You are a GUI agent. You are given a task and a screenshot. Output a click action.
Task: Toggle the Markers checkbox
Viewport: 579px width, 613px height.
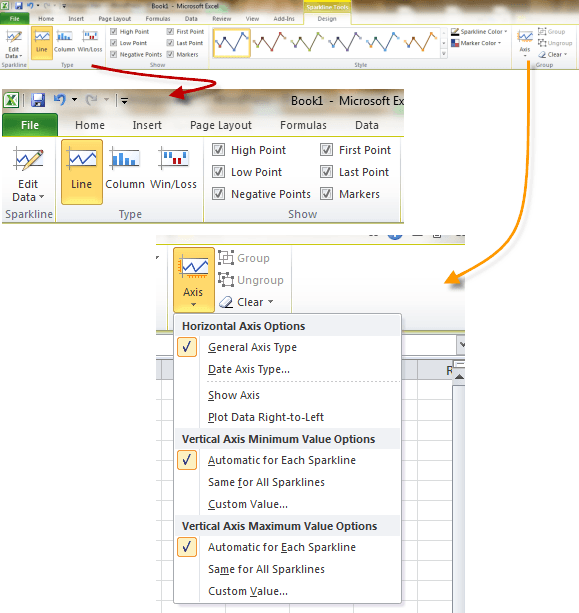[326, 194]
